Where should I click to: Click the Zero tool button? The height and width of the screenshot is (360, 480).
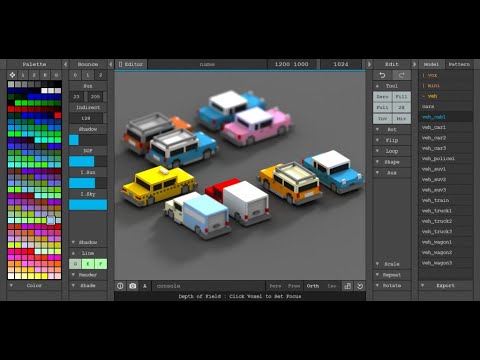point(382,97)
